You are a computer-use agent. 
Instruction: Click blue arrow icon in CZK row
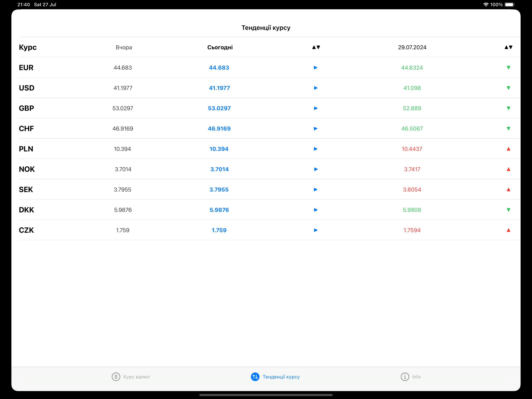coord(315,230)
